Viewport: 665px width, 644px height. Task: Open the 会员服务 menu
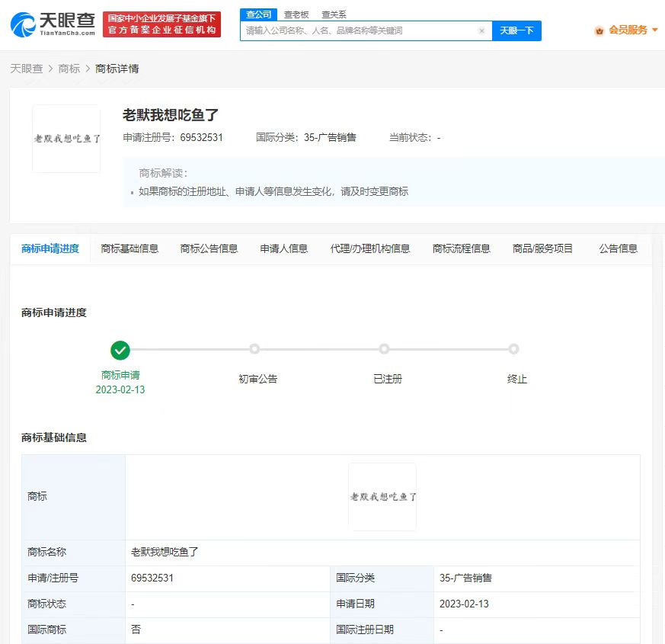click(x=628, y=30)
